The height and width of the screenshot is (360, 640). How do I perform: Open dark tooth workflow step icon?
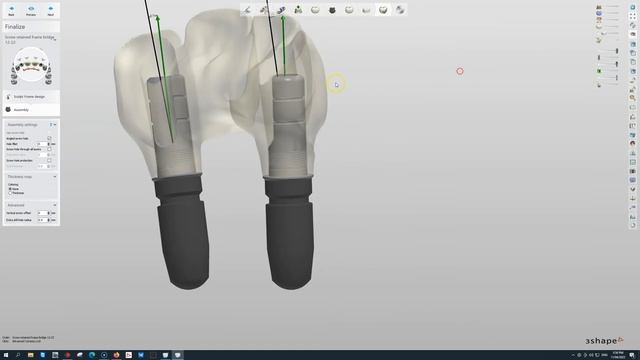click(332, 10)
